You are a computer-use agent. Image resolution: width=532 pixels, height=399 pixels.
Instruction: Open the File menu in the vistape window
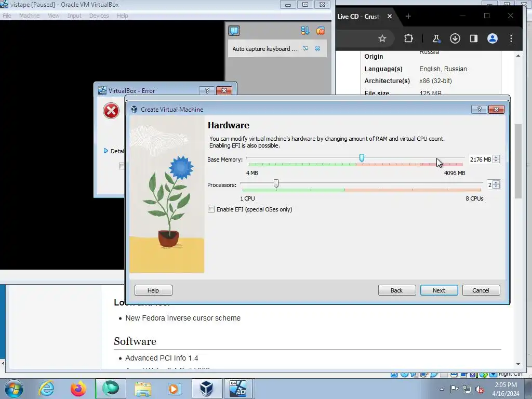pos(7,16)
